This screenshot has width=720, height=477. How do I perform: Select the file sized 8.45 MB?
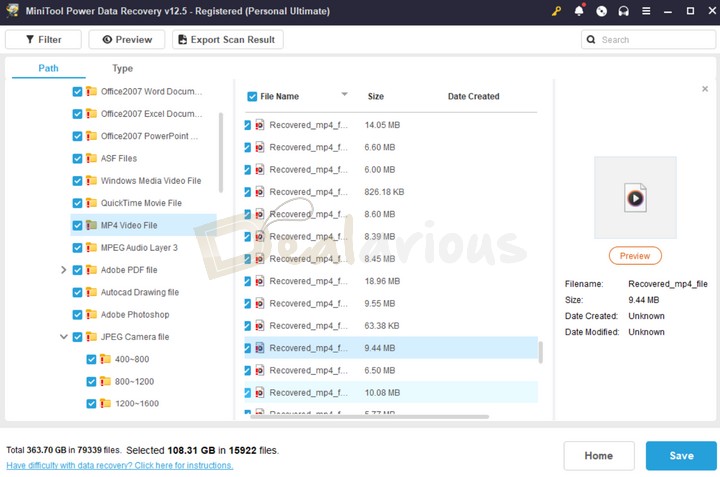[x=391, y=259]
